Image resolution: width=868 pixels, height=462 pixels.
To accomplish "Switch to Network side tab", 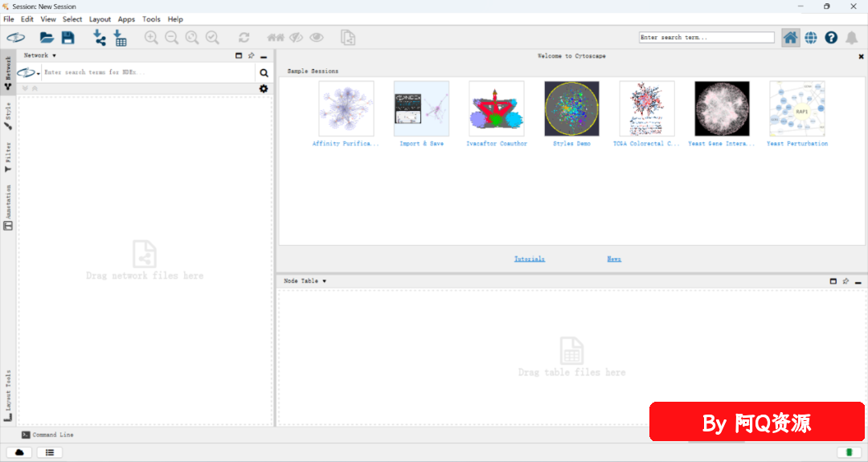I will tap(8, 72).
